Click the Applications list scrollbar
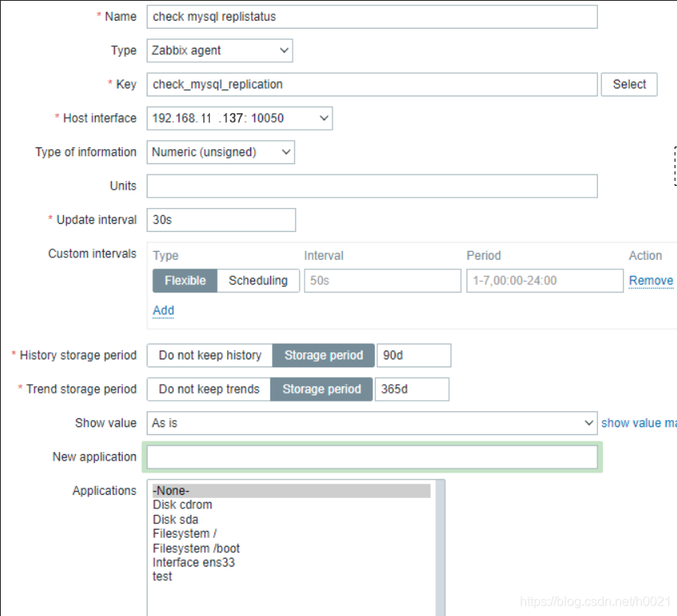 pyautogui.click(x=440, y=547)
